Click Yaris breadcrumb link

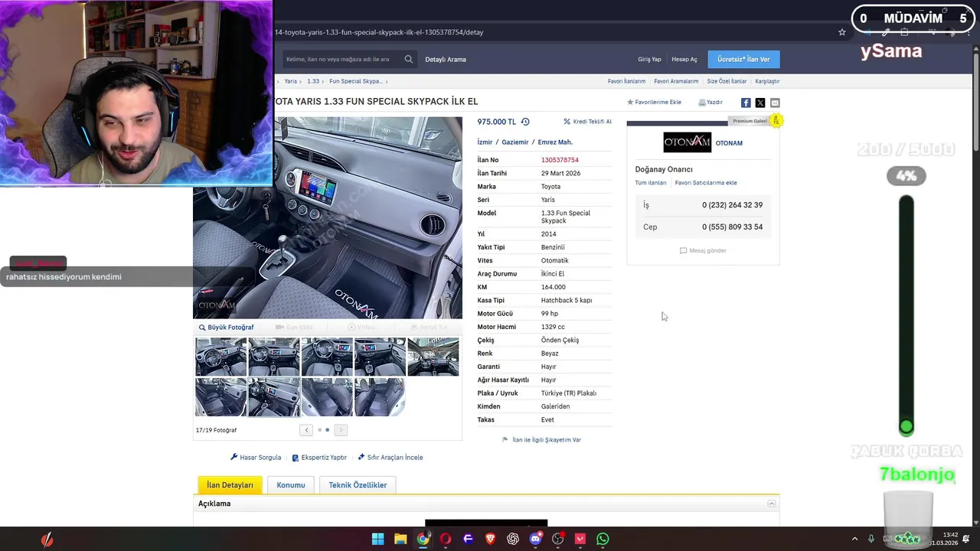click(290, 81)
